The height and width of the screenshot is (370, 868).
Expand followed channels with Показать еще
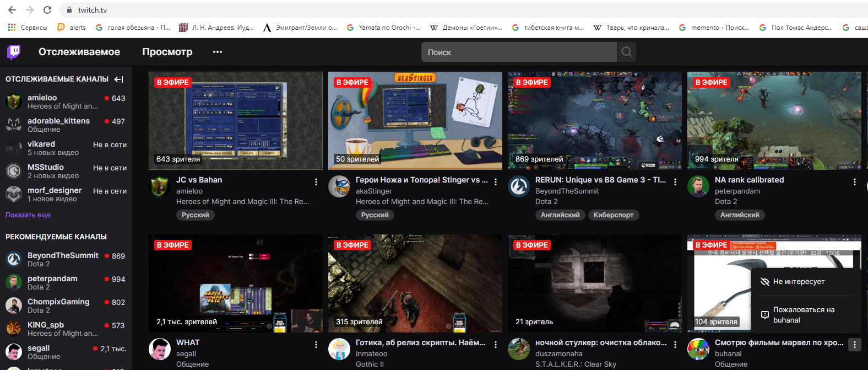click(28, 215)
